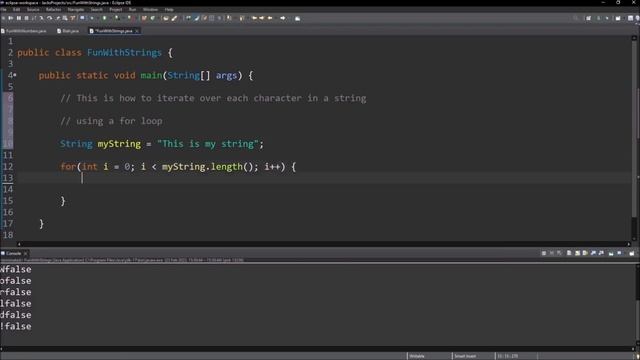Open the Refactor menu
This screenshot has width=640, height=360.
coord(53,9)
